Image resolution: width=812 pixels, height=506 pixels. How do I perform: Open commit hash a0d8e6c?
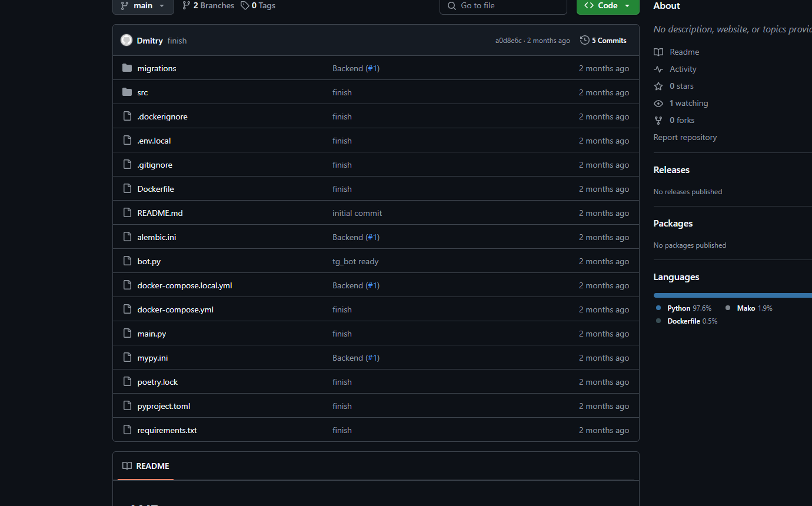coord(508,41)
